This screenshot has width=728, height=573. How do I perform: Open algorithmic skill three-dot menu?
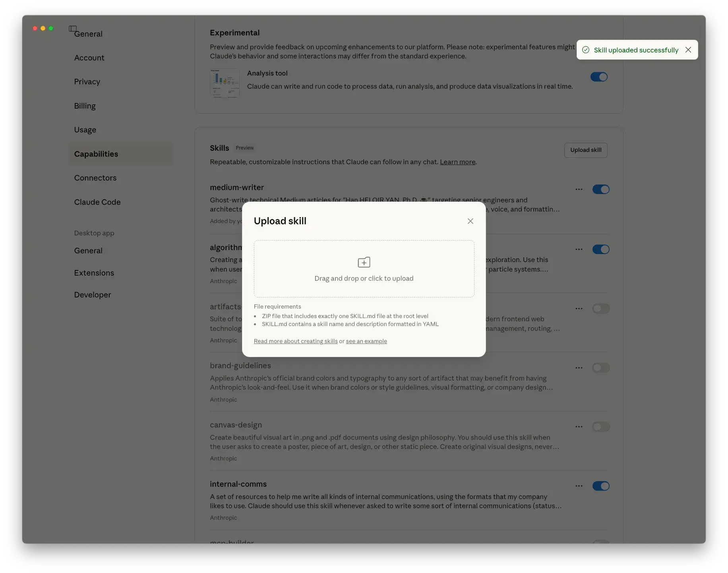click(579, 249)
